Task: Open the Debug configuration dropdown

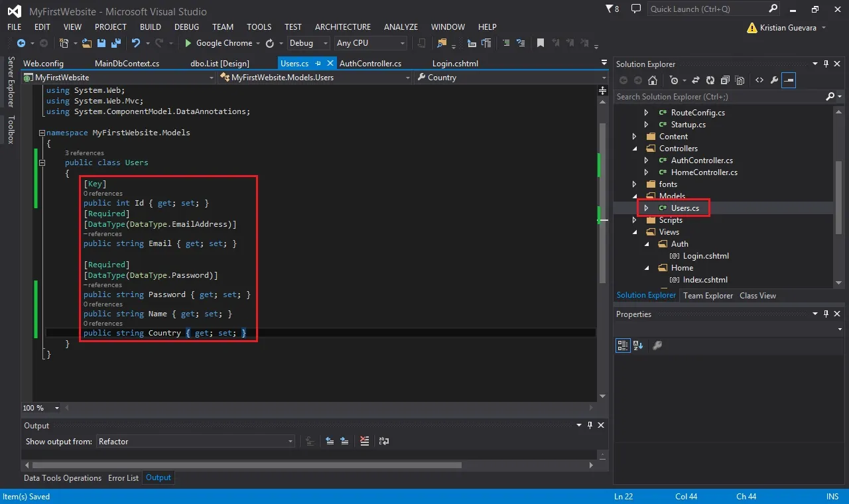Action: 308,43
